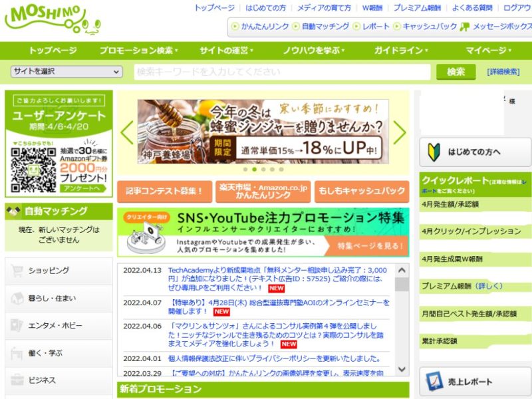
Task: Click the beginner mark leaf icon
Action: pyautogui.click(x=434, y=152)
